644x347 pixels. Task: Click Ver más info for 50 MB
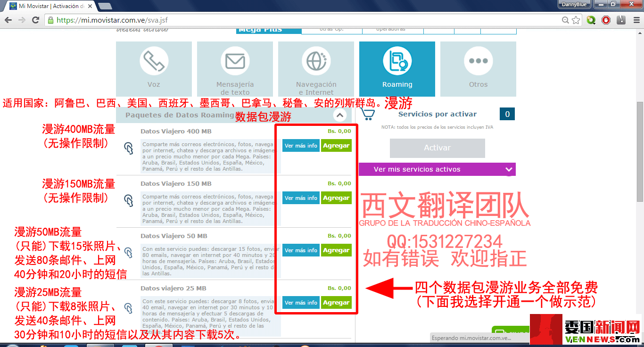pos(301,250)
